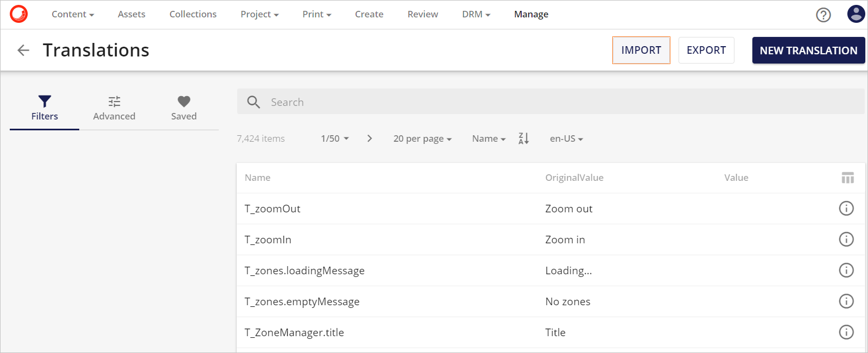
Task: Show info for T_zones.loadingMessage row
Action: pyautogui.click(x=846, y=270)
